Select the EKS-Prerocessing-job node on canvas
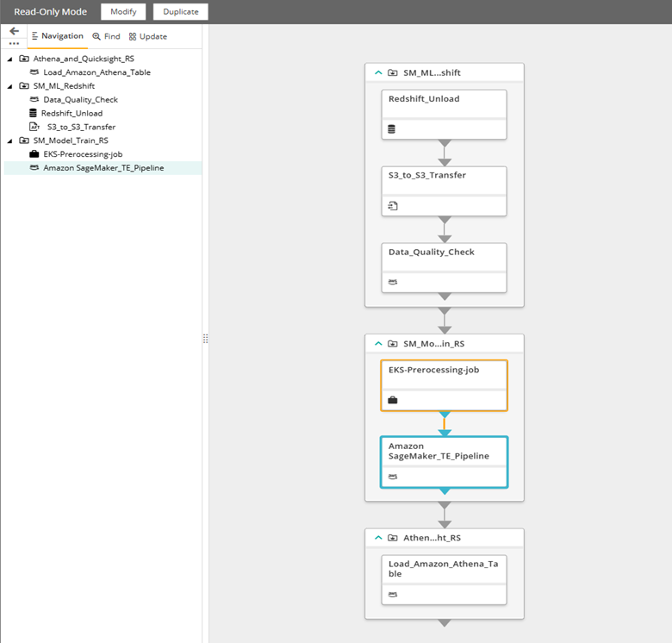672x643 pixels. click(444, 386)
